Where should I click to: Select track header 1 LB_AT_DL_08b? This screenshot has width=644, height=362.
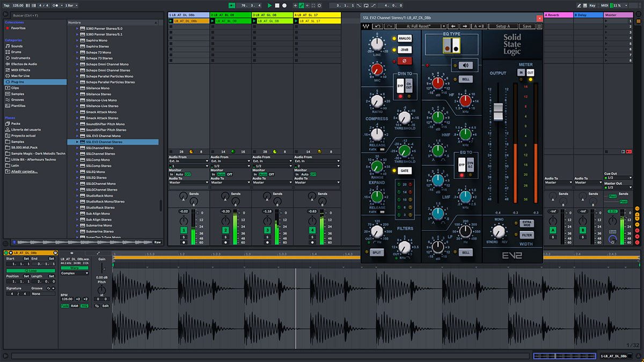pyautogui.click(x=188, y=15)
